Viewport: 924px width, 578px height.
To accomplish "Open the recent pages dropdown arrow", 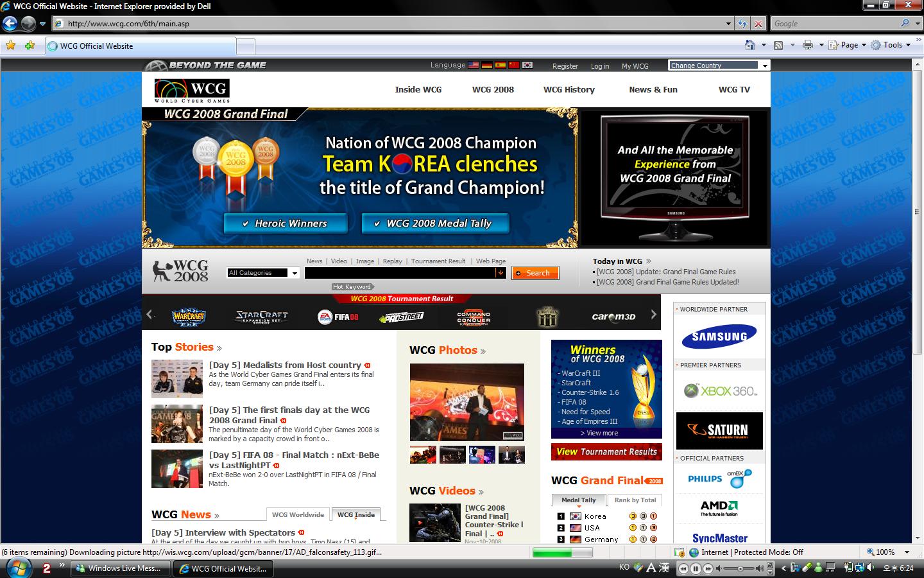I will 42,24.
